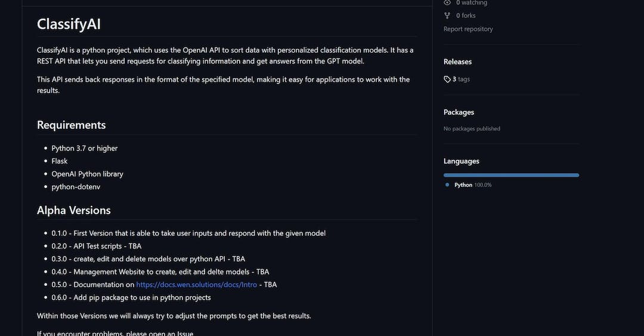644x336 pixels.
Task: Click the tag icon under Releases
Action: [x=447, y=79]
